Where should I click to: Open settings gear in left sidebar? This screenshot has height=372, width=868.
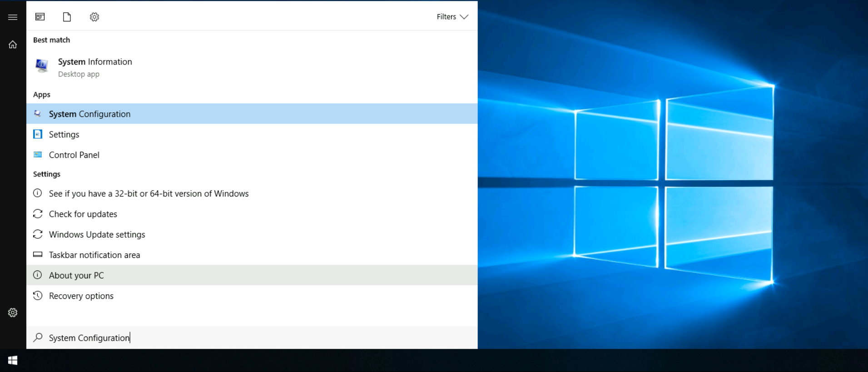tap(13, 313)
